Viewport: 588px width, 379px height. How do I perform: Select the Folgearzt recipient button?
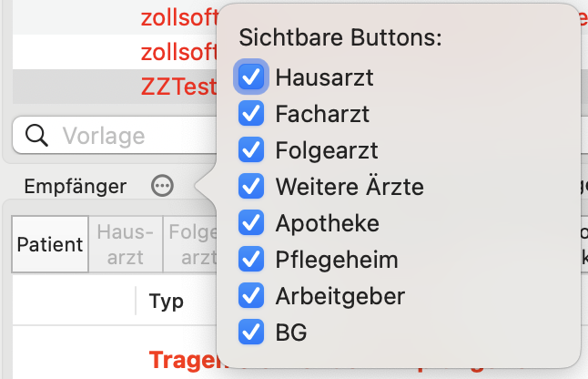(x=190, y=245)
